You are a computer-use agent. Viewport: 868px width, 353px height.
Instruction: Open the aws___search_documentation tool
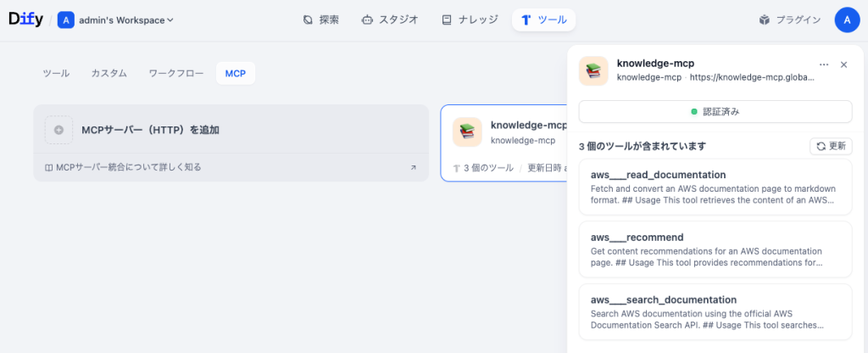715,312
